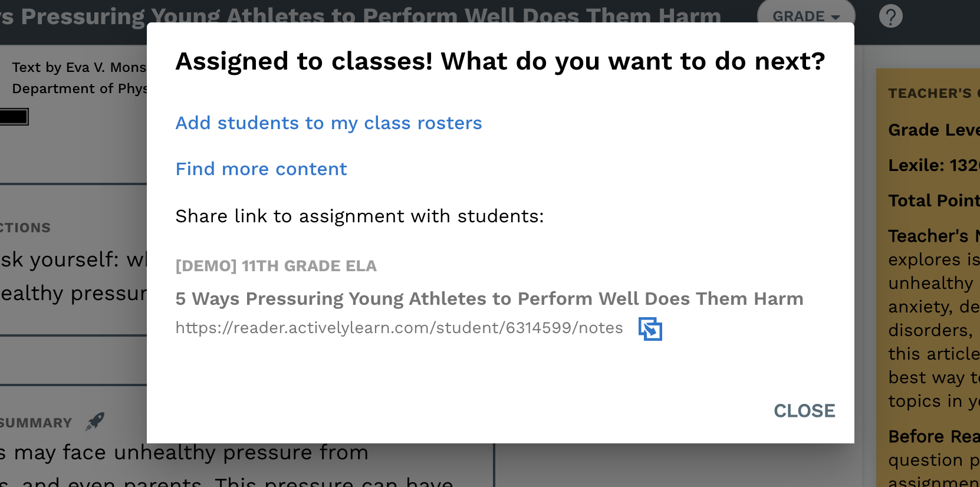Select the reader.activelylearn.com student URL
This screenshot has width=980, height=487.
[399, 328]
